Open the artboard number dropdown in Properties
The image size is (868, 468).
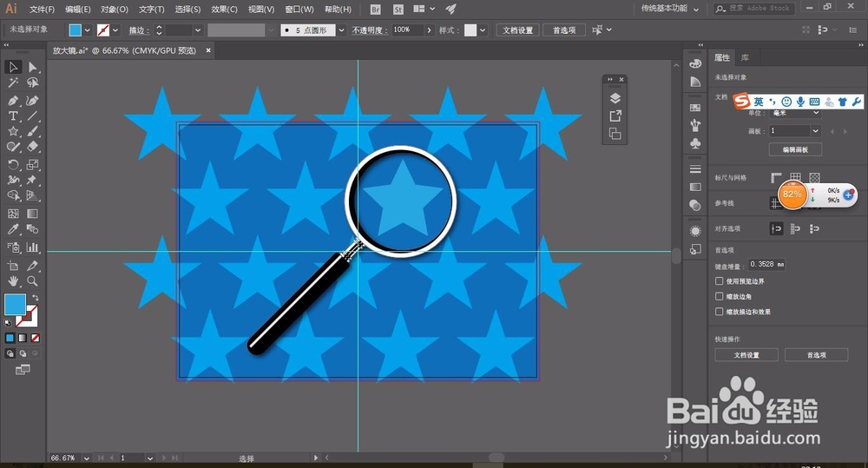[815, 131]
